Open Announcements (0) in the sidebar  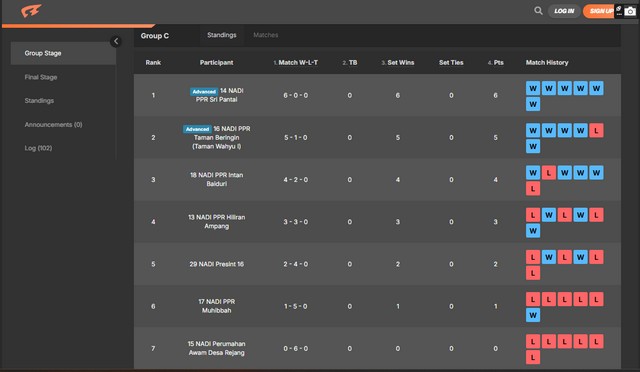[53, 125]
